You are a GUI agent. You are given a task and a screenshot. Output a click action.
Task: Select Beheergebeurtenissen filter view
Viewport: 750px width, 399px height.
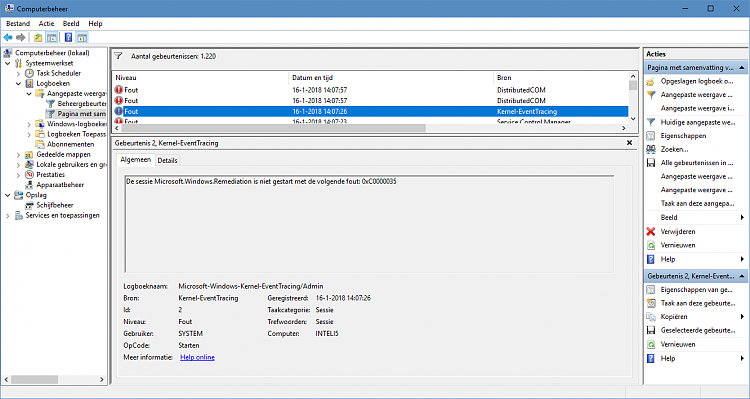(x=82, y=103)
